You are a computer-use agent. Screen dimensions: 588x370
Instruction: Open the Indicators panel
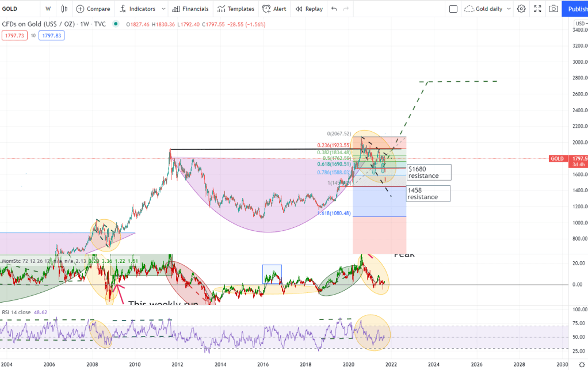pyautogui.click(x=138, y=9)
